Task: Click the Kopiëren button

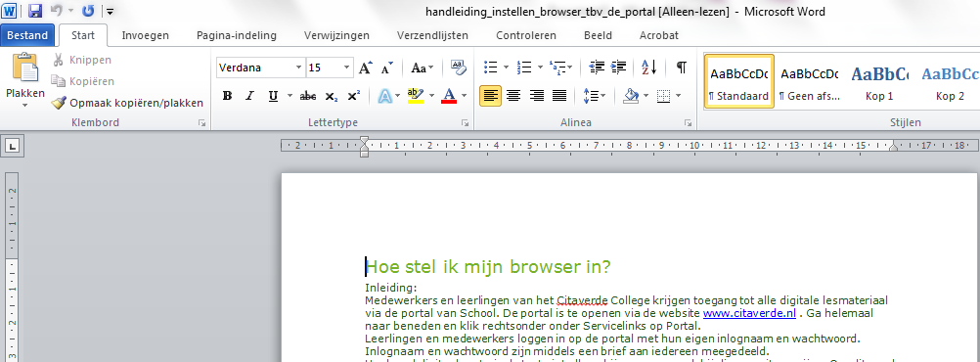Action: click(x=82, y=81)
